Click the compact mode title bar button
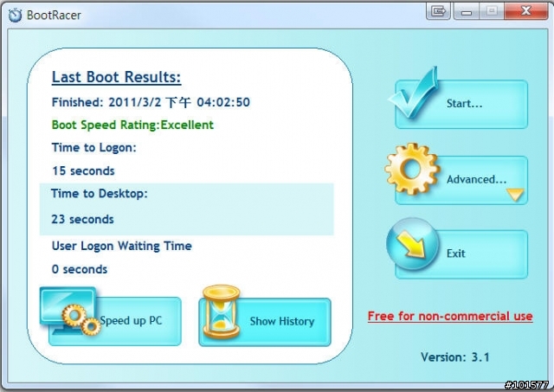This screenshot has width=554, height=392. point(438,11)
